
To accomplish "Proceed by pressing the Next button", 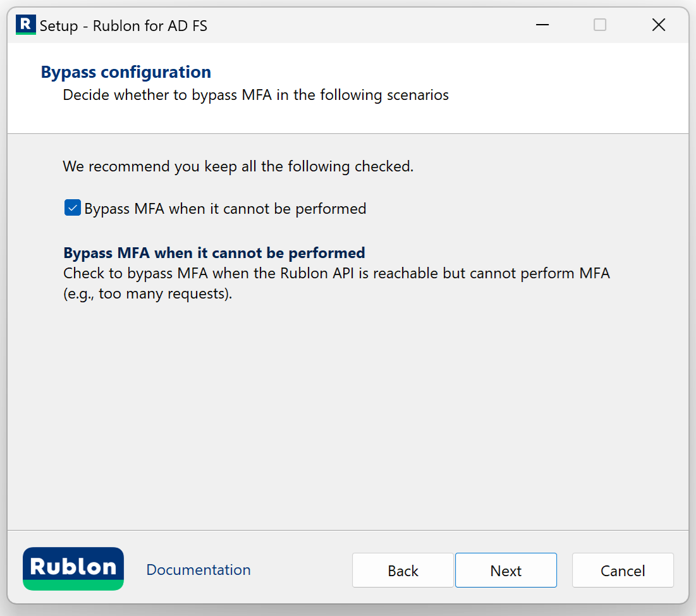I will (x=506, y=570).
